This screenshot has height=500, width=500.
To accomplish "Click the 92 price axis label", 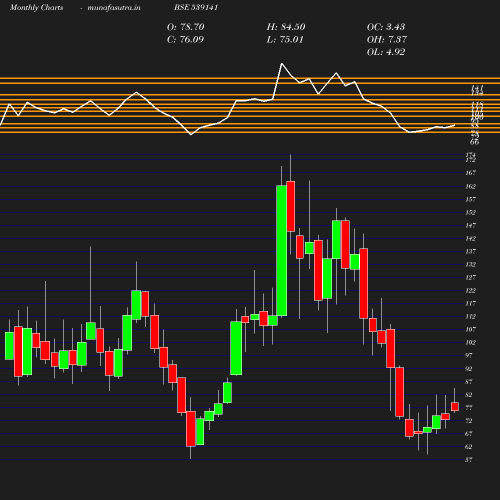I will (x=469, y=369).
